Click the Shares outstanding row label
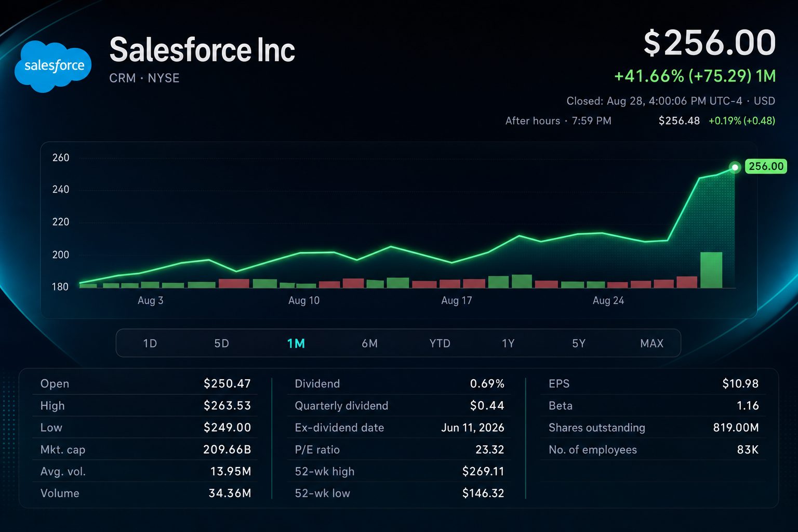 point(597,428)
